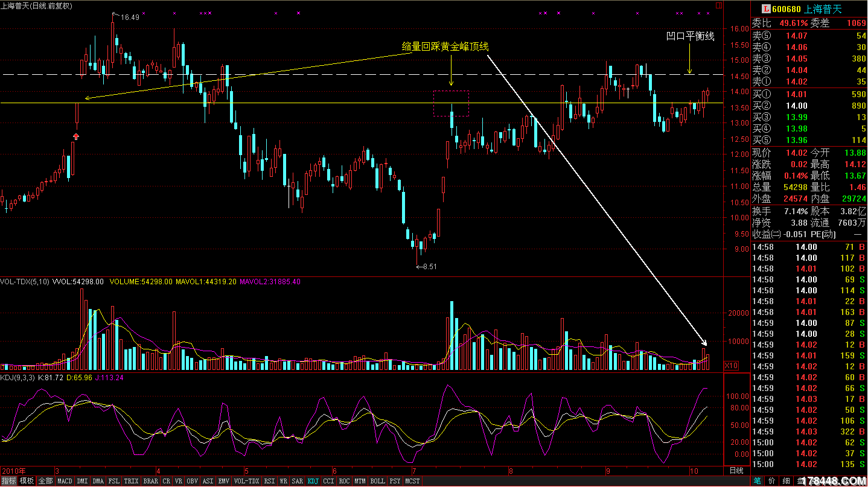Click the month 7 marker on time axis
This screenshot has width=868, height=487.
[414, 471]
